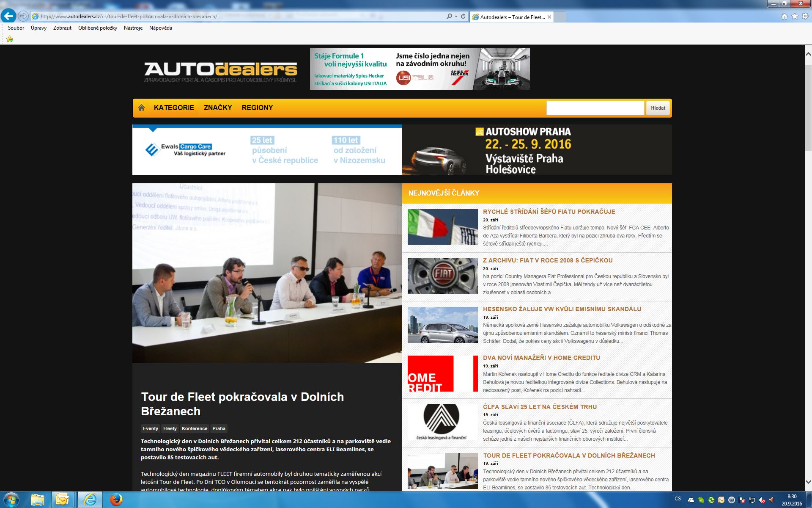Open the Ewals Cargo Care banner
Image resolution: width=812 pixels, height=508 pixels.
[267, 150]
